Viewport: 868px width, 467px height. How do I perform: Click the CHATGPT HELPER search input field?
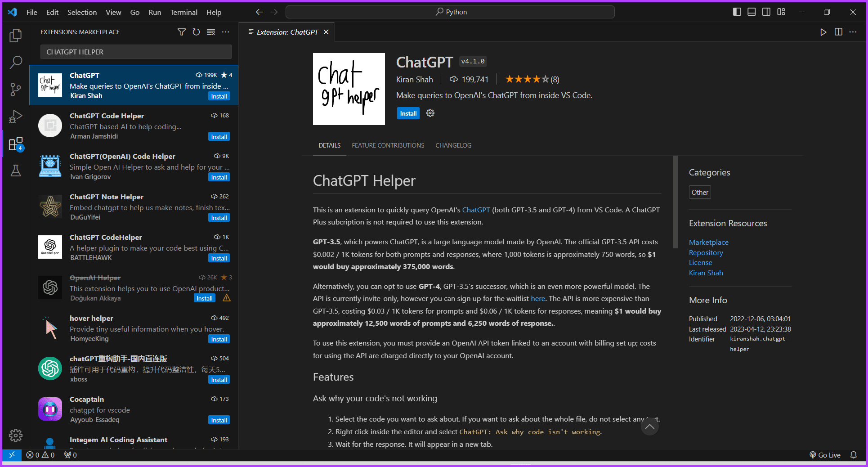pyautogui.click(x=135, y=52)
